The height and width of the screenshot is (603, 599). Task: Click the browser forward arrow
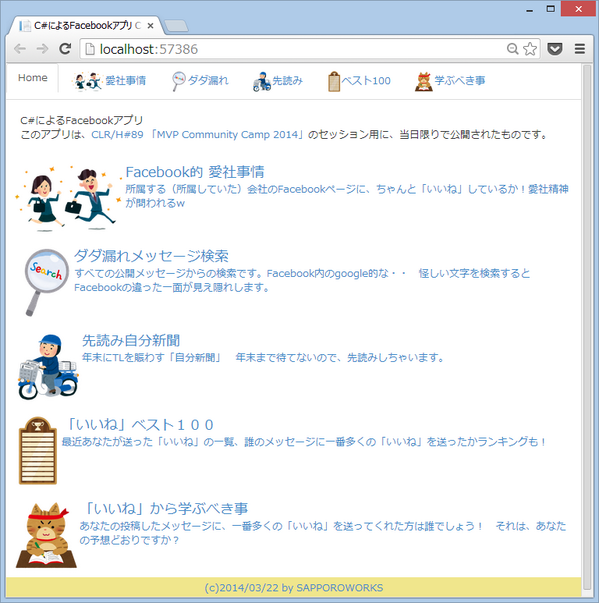(42, 49)
